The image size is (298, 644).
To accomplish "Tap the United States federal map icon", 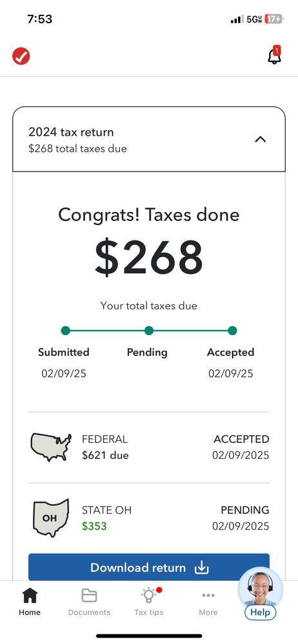I will (x=51, y=447).
